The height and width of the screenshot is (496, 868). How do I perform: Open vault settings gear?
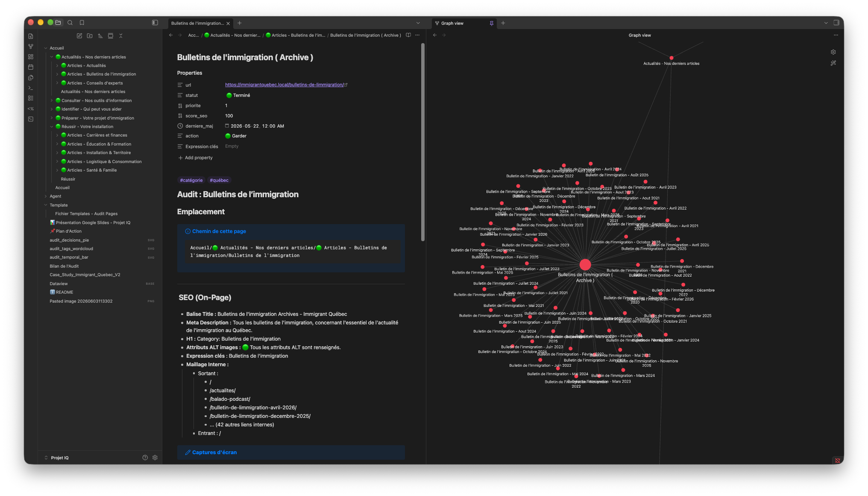coord(155,458)
